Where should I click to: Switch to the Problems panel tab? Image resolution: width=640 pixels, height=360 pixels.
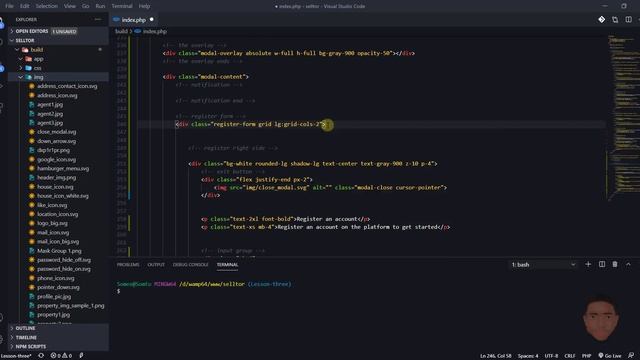[x=128, y=264]
